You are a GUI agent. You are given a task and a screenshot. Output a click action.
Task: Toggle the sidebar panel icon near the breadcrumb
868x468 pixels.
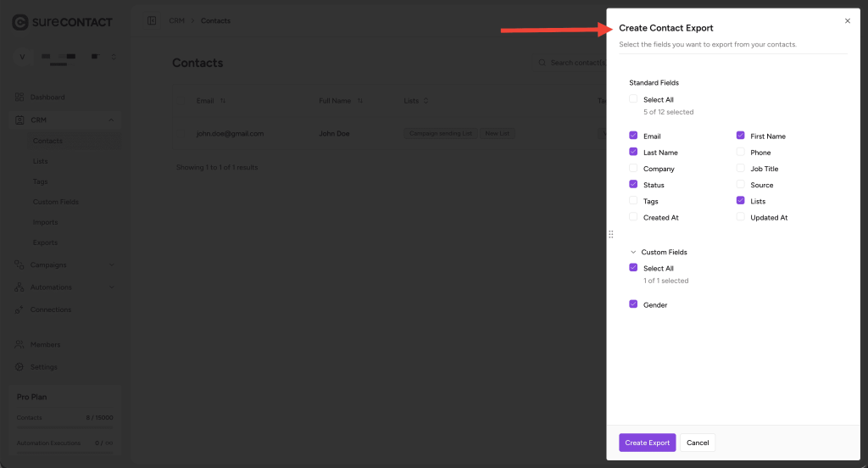point(152,20)
